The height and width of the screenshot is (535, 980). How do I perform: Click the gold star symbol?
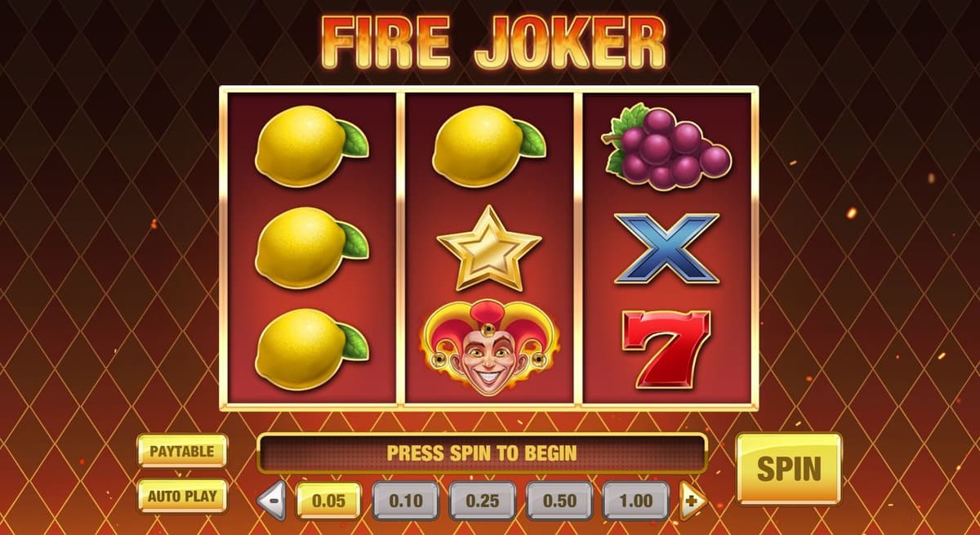click(489, 248)
